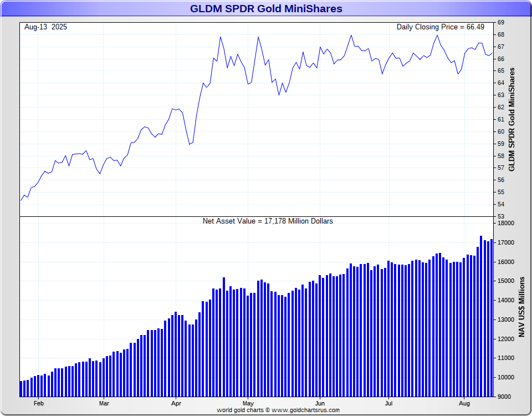This screenshot has width=532, height=416.
Task: Click the 67 price axis tick label
Action: (501, 47)
